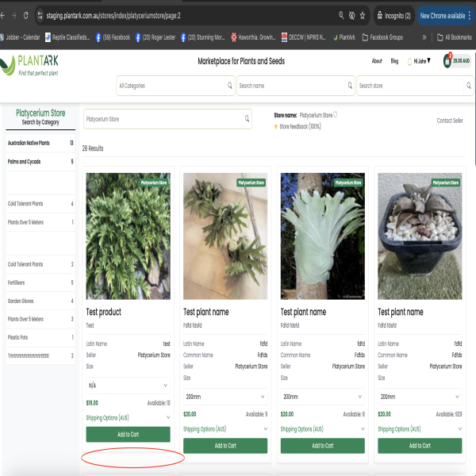Screen dimensions: 476x476
Task: Open the 'Hi John' account dropdown
Action: point(419,61)
